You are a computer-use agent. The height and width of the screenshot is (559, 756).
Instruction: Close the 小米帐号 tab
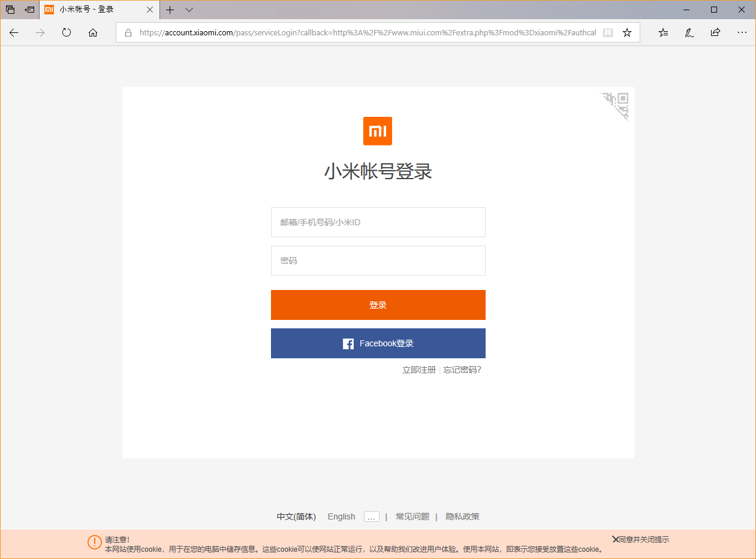pos(149,10)
